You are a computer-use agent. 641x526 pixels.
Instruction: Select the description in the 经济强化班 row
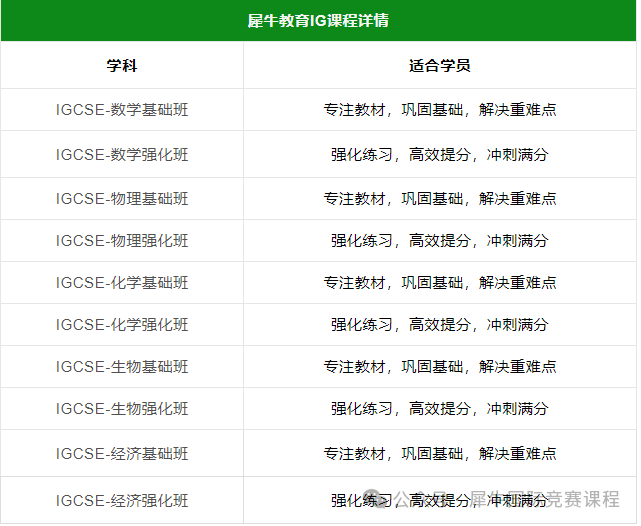pyautogui.click(x=440, y=501)
